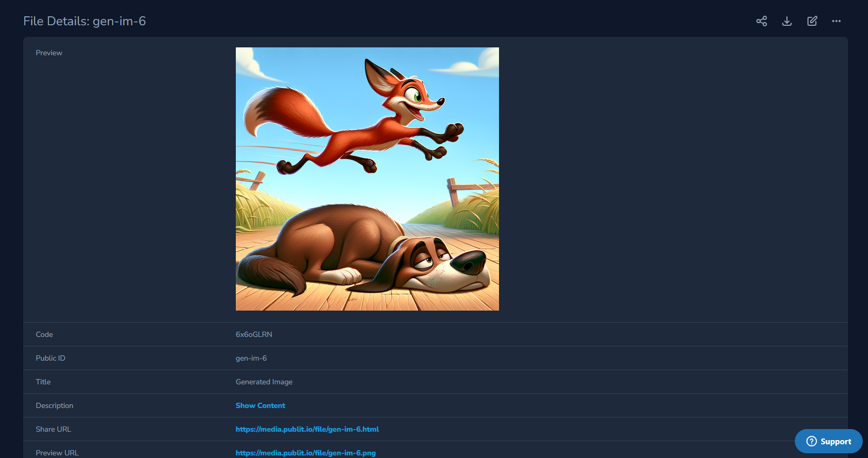Viewport: 868px width, 458px height.
Task: Click the Preview URL row label
Action: click(57, 453)
